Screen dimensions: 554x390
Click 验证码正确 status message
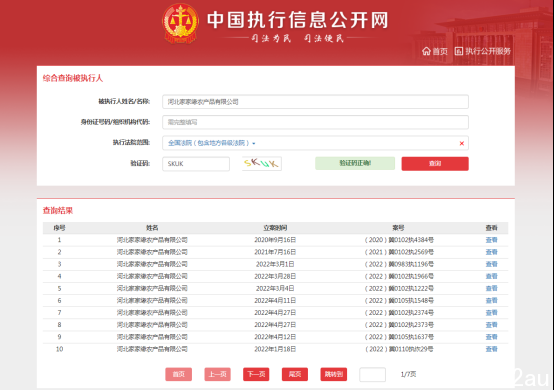[x=355, y=163]
